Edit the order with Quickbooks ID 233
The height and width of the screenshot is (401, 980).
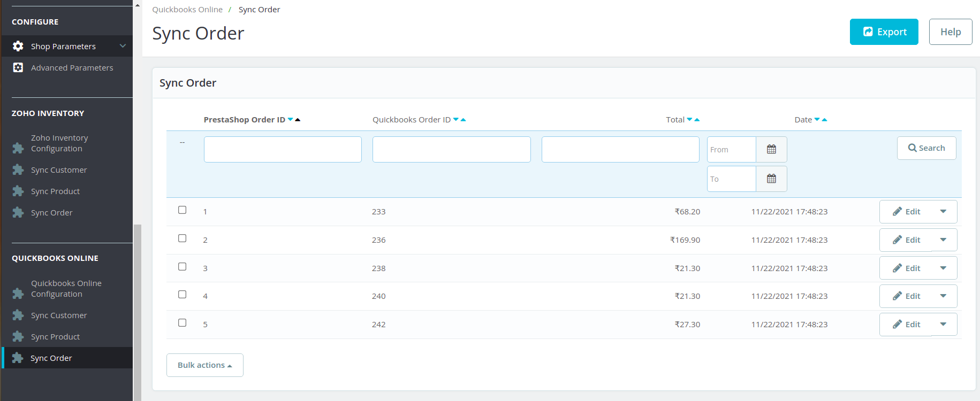pos(906,212)
